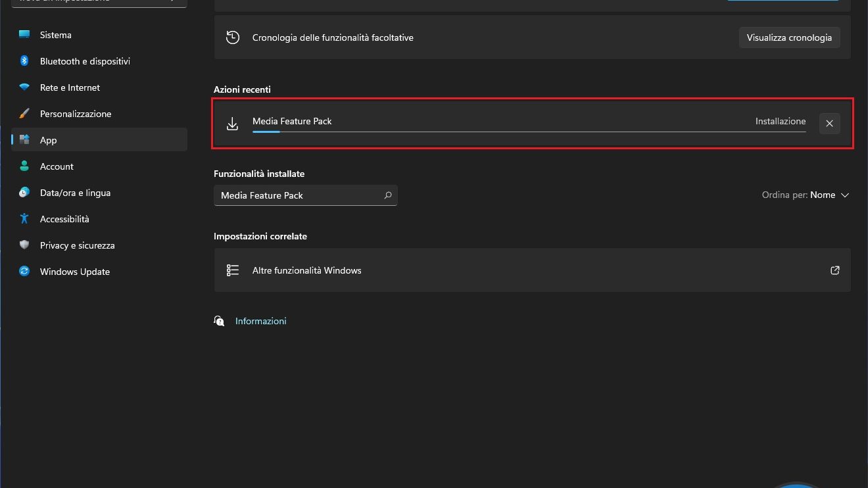Click the Cronologia delle funzionalità facoltative row
The height and width of the screenshot is (488, 868).
(460, 38)
